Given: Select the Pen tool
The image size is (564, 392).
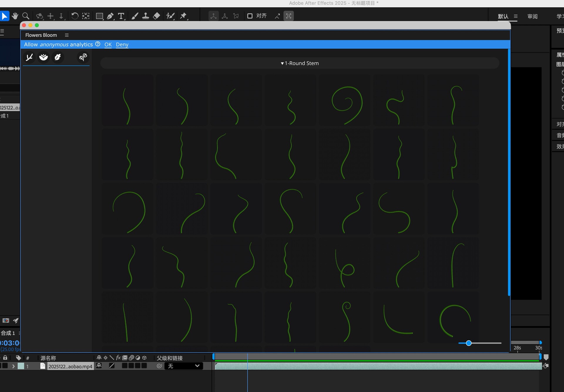Looking at the screenshot, I should click(110, 16).
